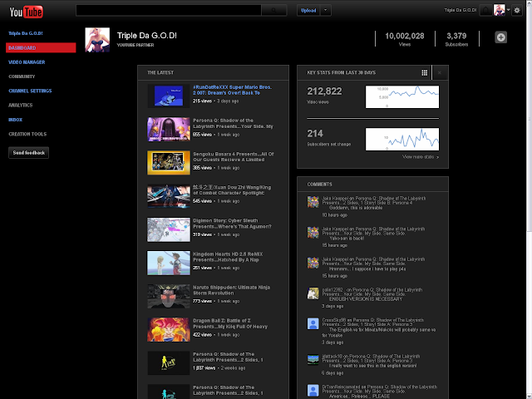The height and width of the screenshot is (399, 532).
Task: Click the Upload button
Action: (x=308, y=10)
